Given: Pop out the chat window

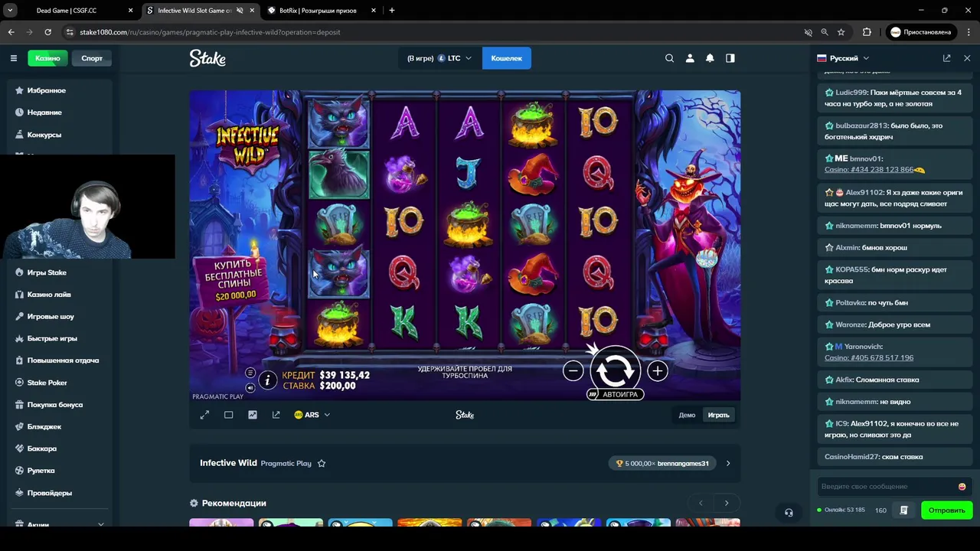Looking at the screenshot, I should [x=946, y=58].
